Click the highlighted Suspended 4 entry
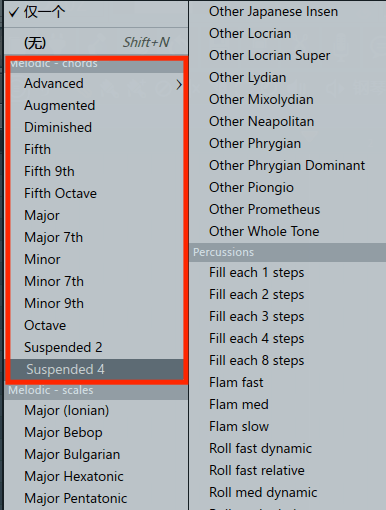 pyautogui.click(x=96, y=370)
